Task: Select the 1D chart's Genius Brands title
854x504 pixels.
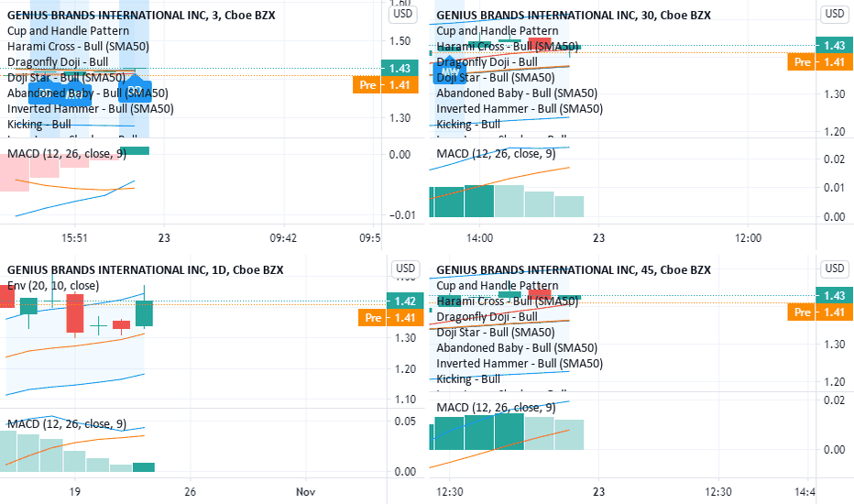Action: tap(145, 269)
